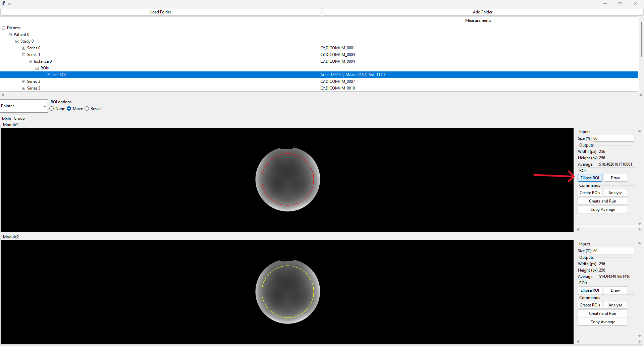Click the phantom image in Module2 viewer
The width and height of the screenshot is (644, 346).
point(287,292)
